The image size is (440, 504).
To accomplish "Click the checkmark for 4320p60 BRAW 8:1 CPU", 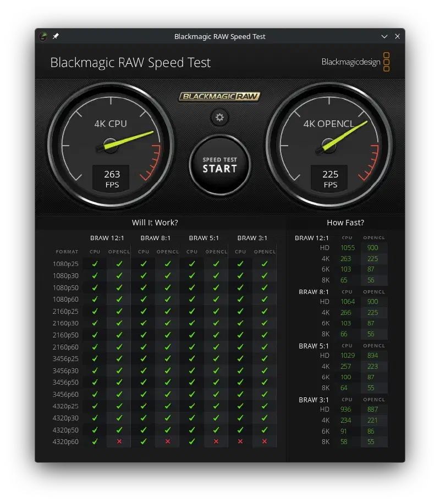I will click(x=144, y=442).
